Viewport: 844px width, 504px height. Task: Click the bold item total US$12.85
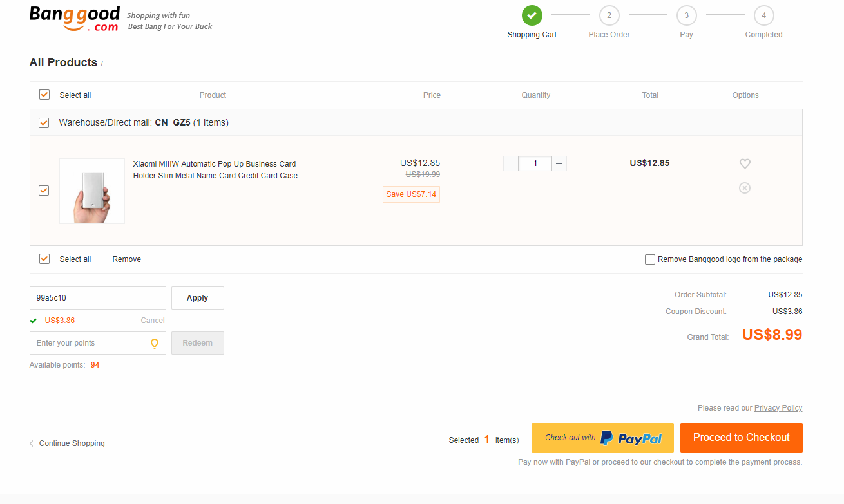pos(649,163)
